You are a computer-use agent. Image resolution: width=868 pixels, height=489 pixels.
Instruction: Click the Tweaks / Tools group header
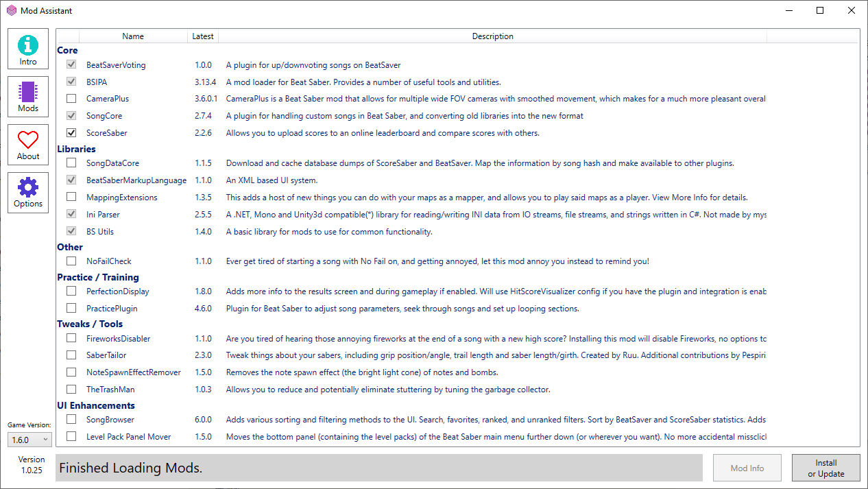coord(90,324)
